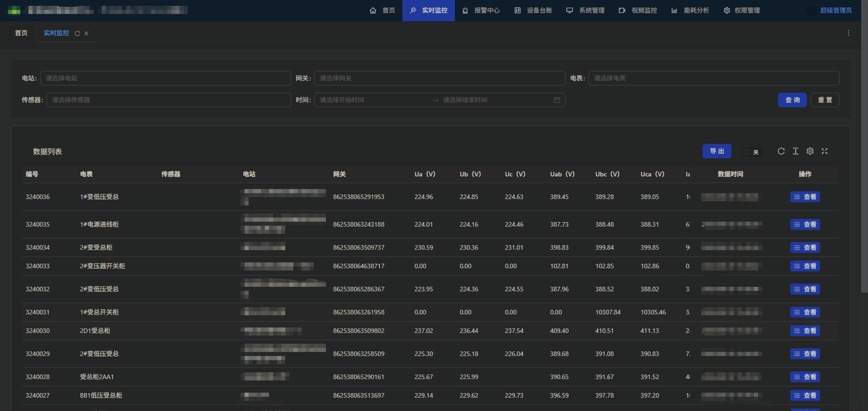This screenshot has width=868, height=411.
Task: Switch to the 实时监控 top menu
Action: [428, 10]
